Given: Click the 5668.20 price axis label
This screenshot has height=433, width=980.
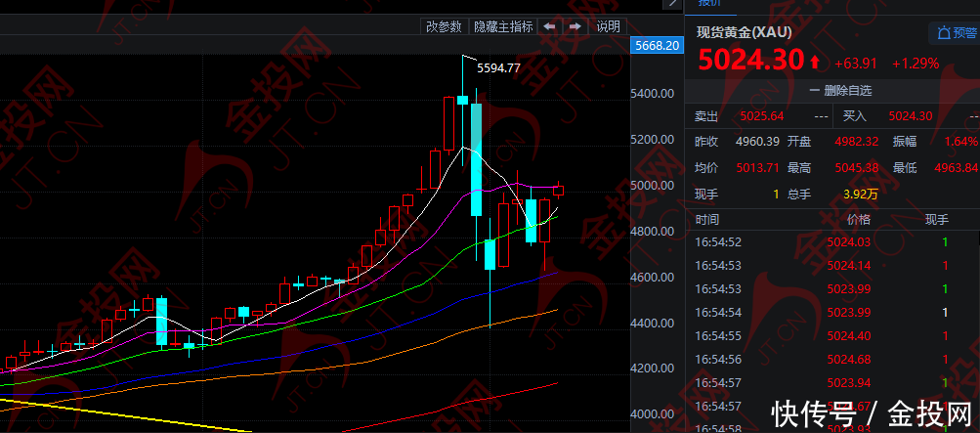Looking at the screenshot, I should pos(656,46).
